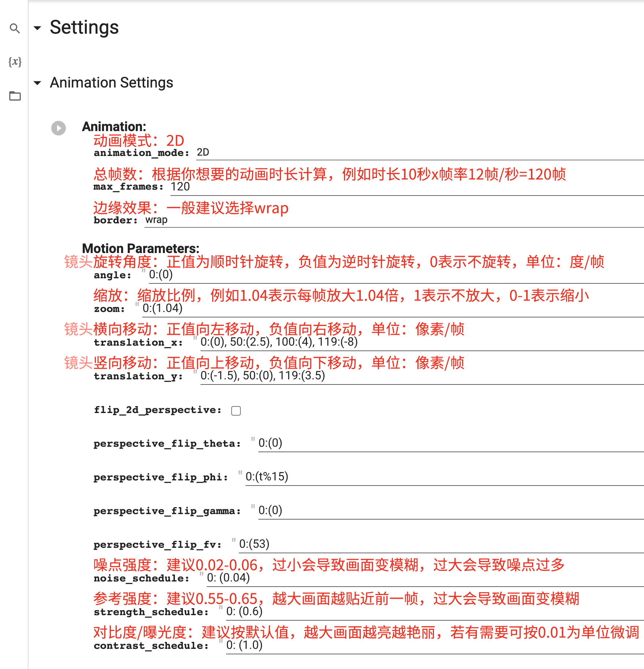Open the files folder panel

pos(15,96)
